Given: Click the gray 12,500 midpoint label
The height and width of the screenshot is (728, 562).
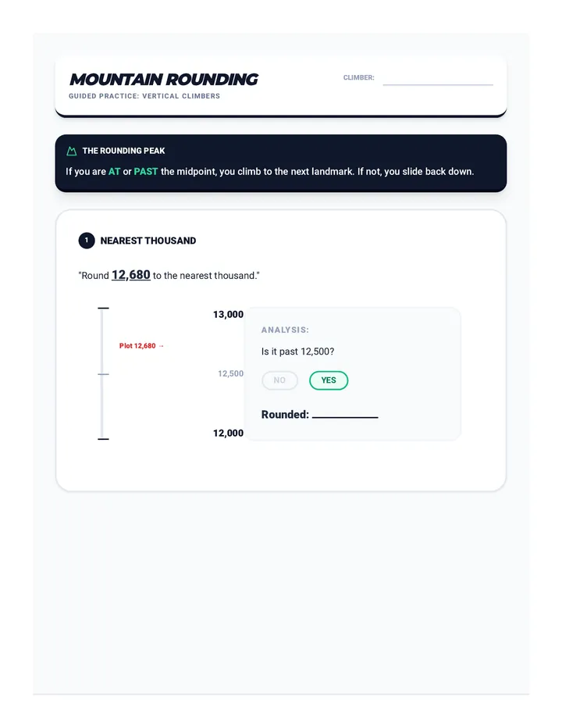Looking at the screenshot, I should point(230,373).
